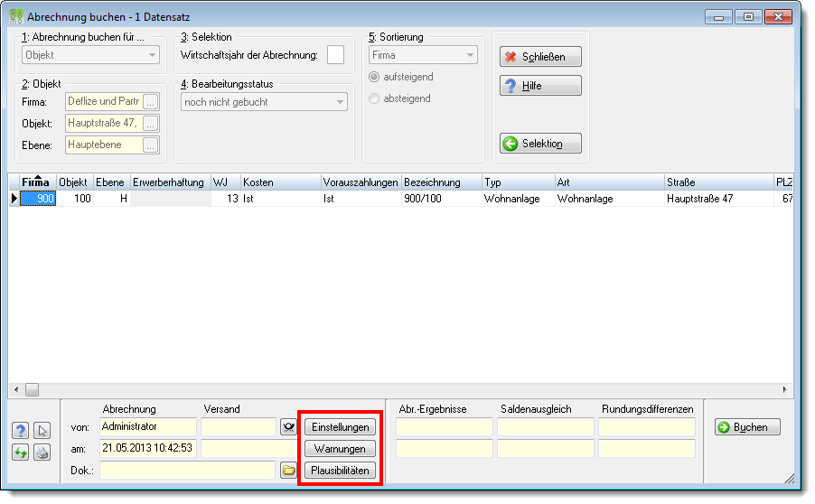Click the printer icon at bottom left
The image size is (815, 504).
coord(42,453)
